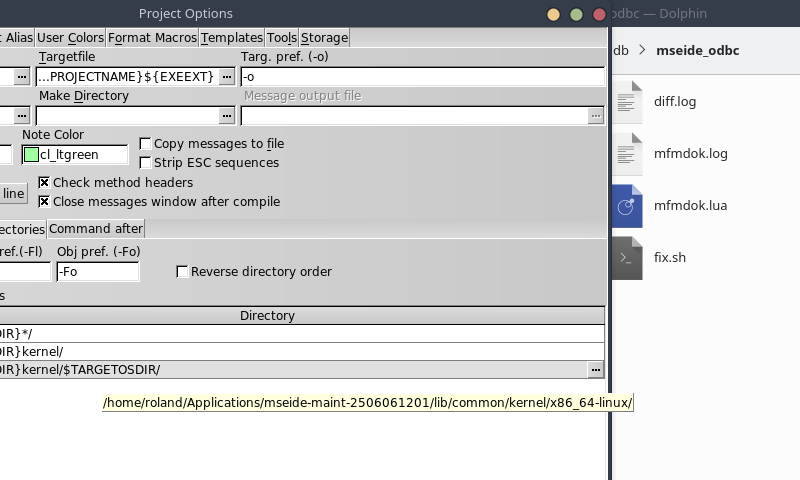Click the ellipsis button beside Targetfile field

tap(227, 77)
